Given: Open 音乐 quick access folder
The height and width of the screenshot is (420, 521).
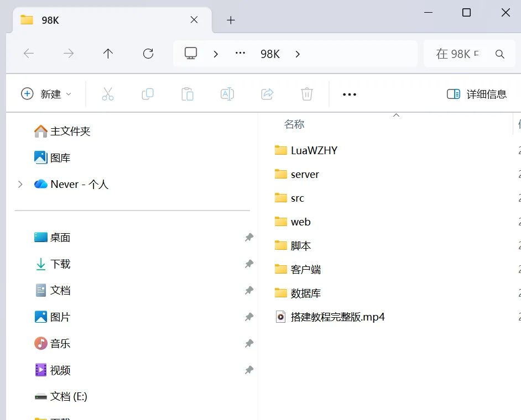Looking at the screenshot, I should click(52, 343).
